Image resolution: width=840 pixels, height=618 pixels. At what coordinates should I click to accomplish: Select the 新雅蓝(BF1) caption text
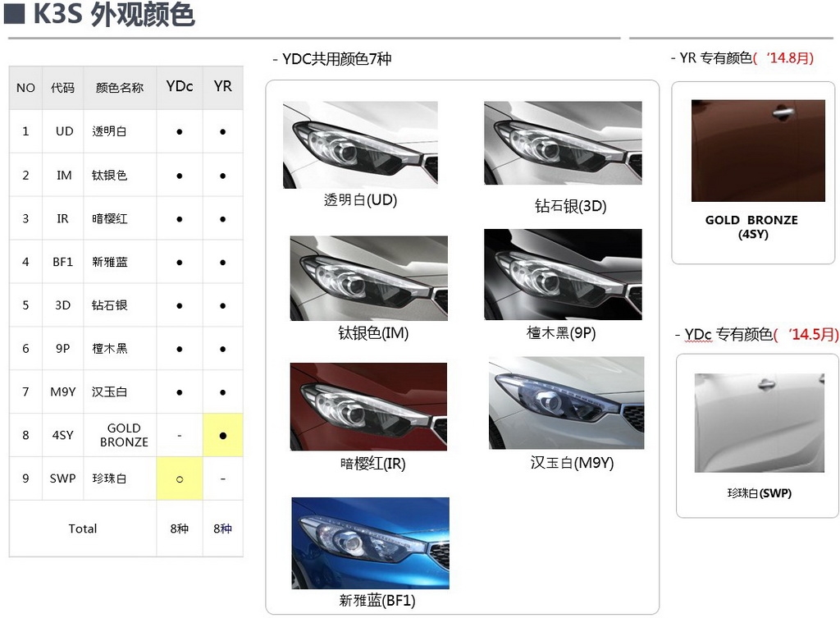coord(377,600)
